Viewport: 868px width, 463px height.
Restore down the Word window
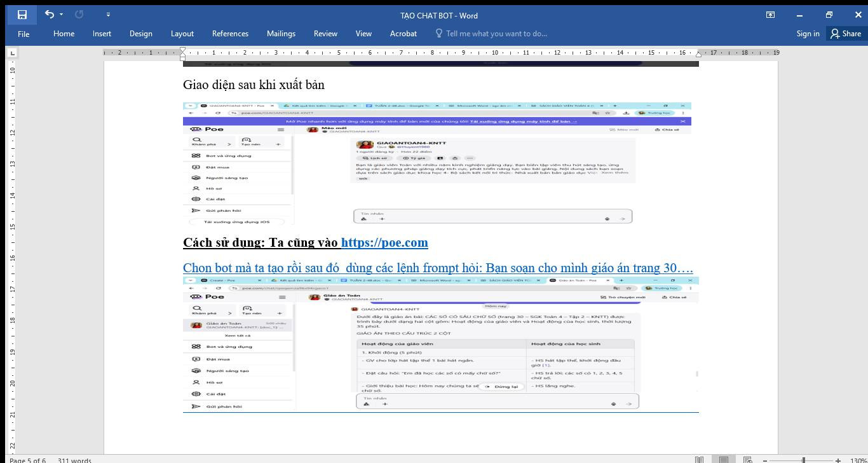click(x=829, y=15)
